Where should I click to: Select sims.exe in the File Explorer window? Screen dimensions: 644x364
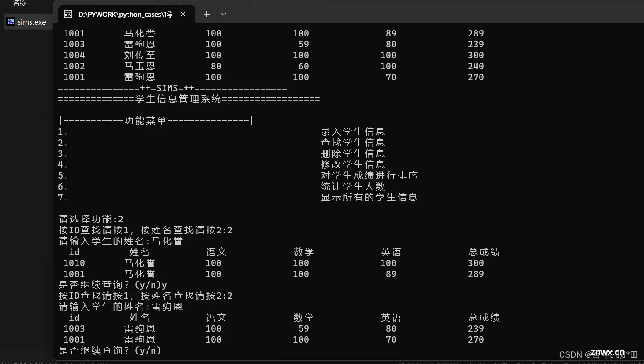pos(27,22)
